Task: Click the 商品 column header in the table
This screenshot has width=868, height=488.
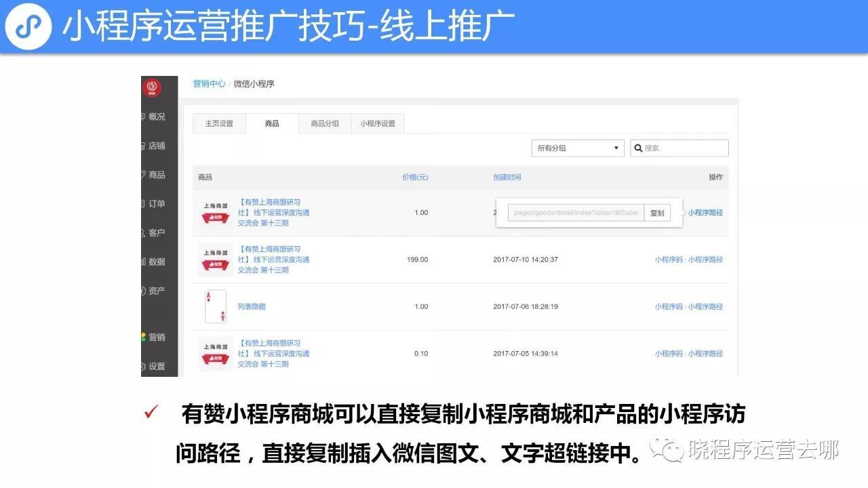Action: (x=205, y=177)
